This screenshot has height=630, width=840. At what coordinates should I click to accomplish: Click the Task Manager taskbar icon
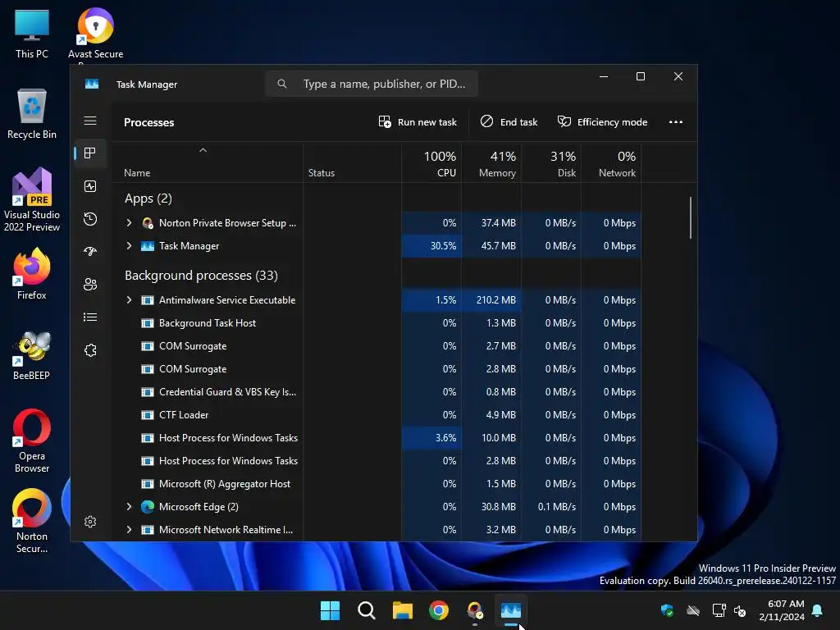[511, 610]
